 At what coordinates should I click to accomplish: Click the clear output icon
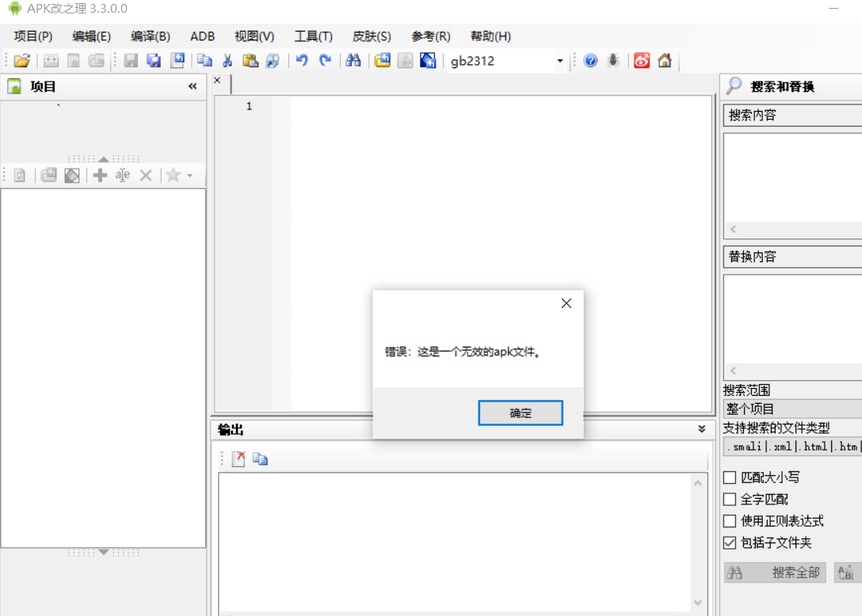[x=238, y=458]
